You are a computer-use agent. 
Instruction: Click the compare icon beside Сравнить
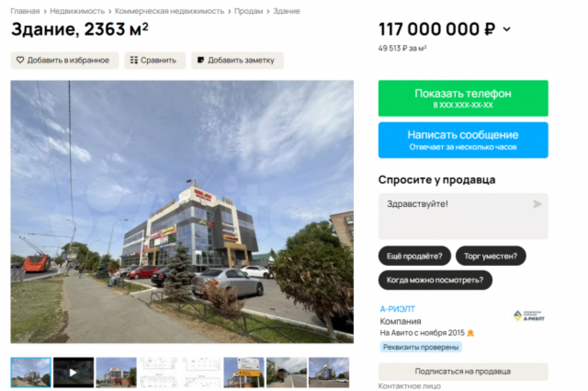point(134,60)
